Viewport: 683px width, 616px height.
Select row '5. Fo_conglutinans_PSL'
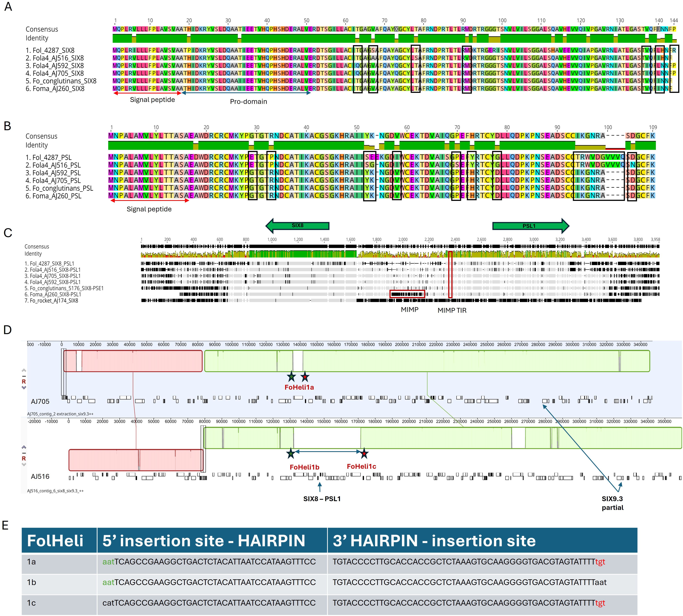click(340, 188)
